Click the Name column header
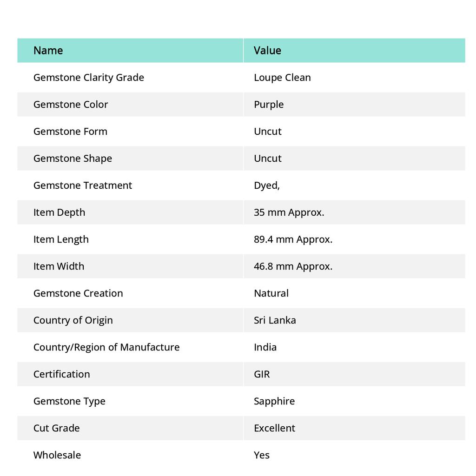The image size is (476, 476). tap(48, 50)
